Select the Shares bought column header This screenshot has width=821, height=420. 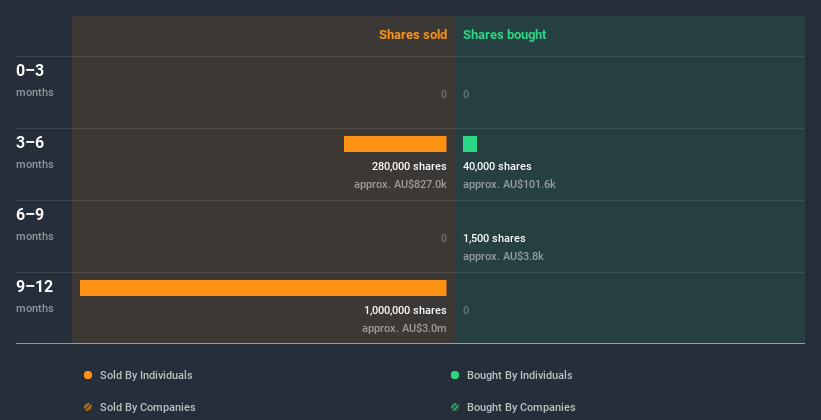coord(505,35)
